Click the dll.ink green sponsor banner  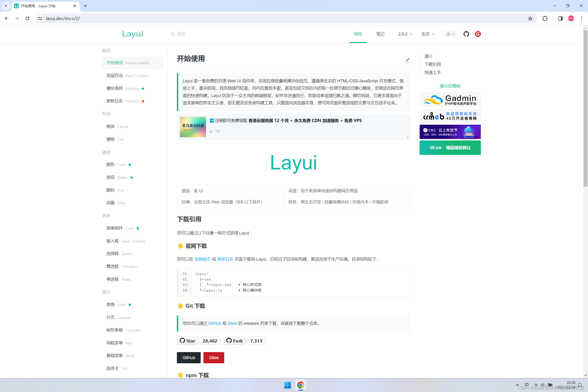click(450, 148)
